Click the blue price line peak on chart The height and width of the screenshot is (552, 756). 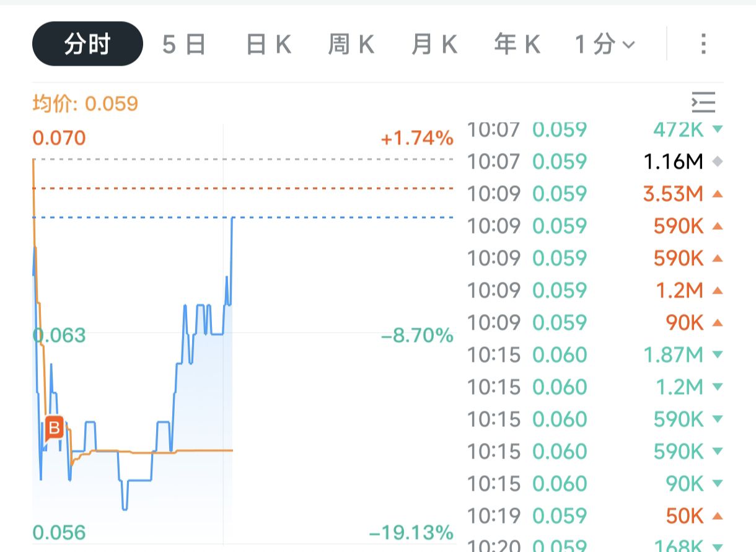233,218
